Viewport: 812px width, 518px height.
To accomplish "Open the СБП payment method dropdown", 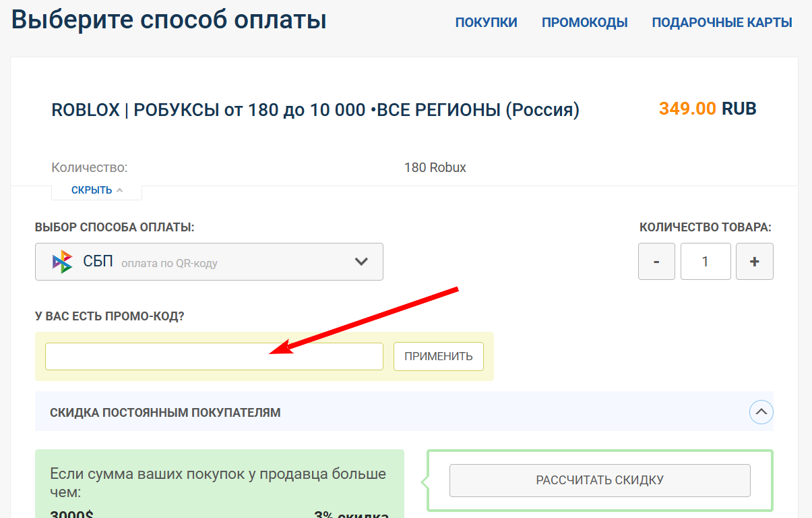I will 209,261.
